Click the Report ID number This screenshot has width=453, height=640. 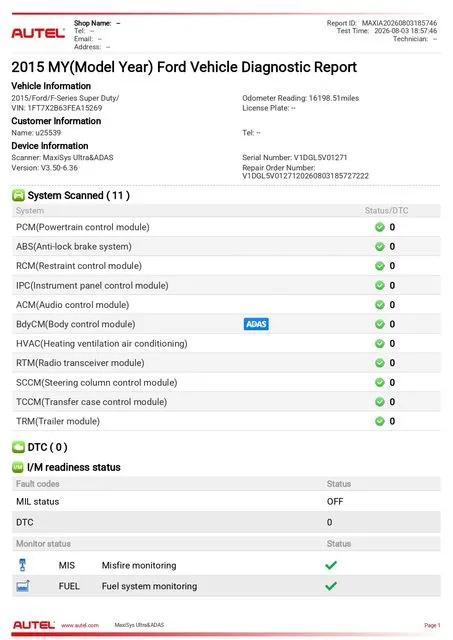coord(399,23)
